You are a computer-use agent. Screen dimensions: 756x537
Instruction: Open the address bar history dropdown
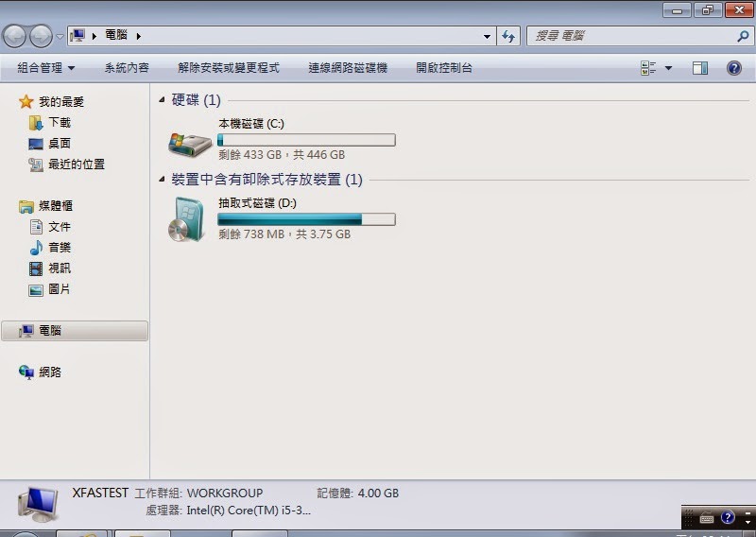pyautogui.click(x=487, y=36)
